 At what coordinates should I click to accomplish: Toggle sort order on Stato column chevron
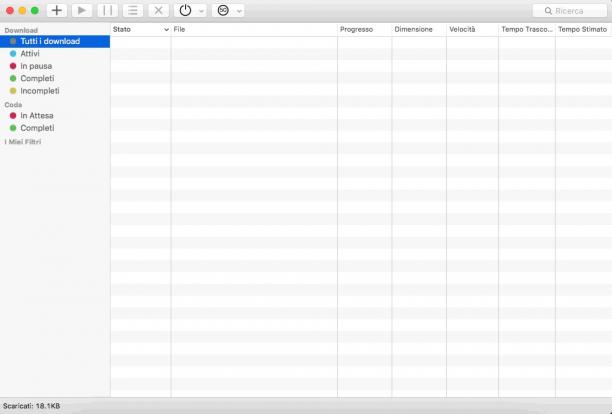click(x=166, y=30)
